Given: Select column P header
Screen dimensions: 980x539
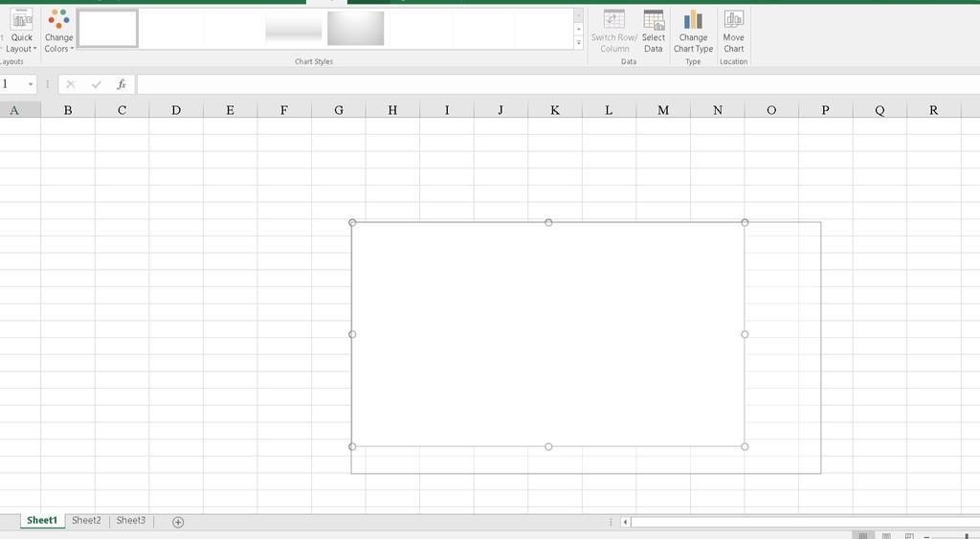Looking at the screenshot, I should 826,110.
